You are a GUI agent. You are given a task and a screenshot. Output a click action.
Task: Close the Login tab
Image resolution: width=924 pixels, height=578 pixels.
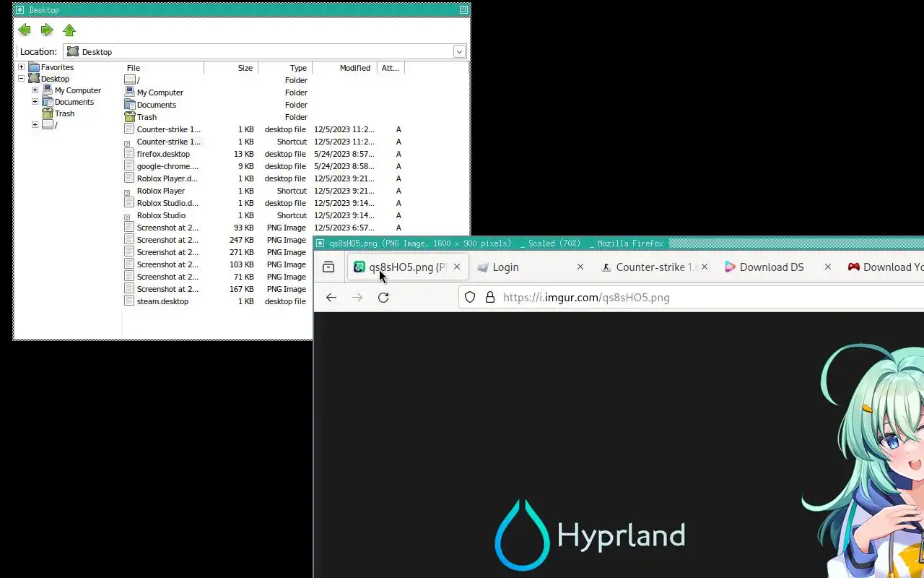click(580, 267)
